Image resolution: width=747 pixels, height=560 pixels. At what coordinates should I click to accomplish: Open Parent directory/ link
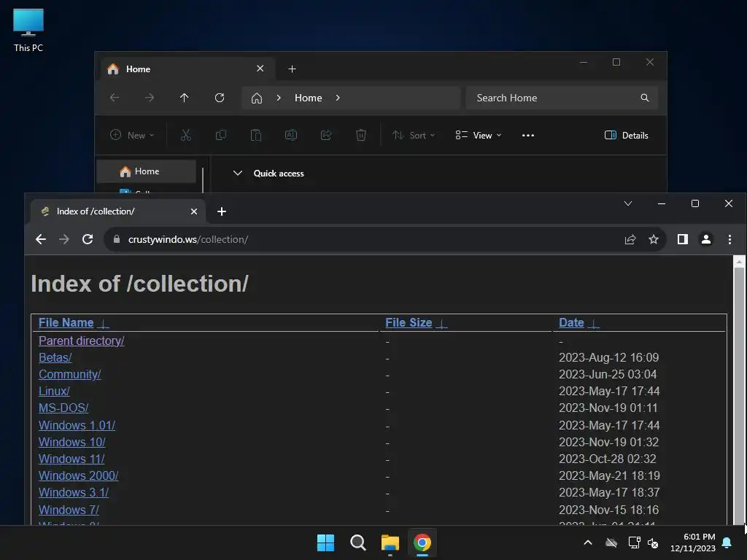point(82,341)
